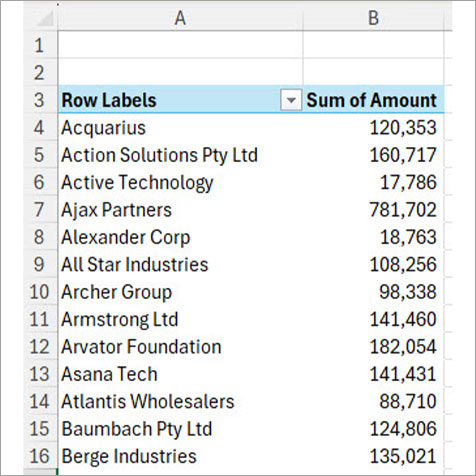This screenshot has width=476, height=476.
Task: Click the 182,054 amount cell
Action: 374,346
